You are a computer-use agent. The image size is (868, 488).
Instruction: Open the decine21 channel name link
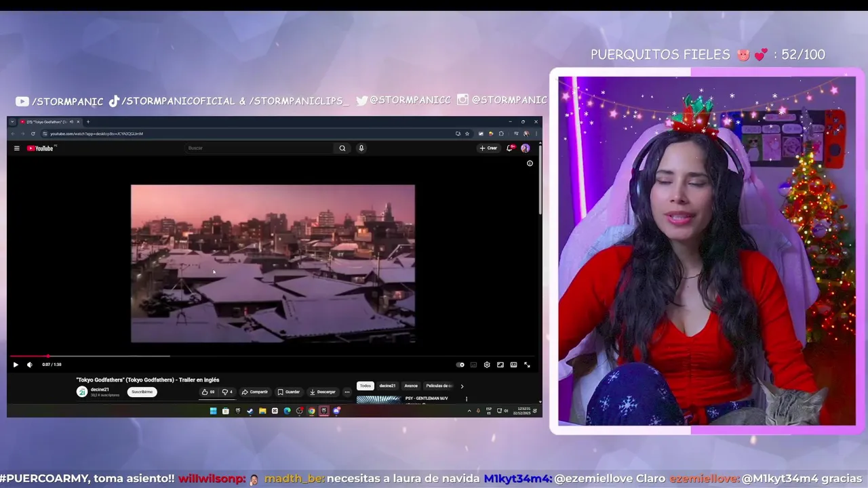point(100,389)
